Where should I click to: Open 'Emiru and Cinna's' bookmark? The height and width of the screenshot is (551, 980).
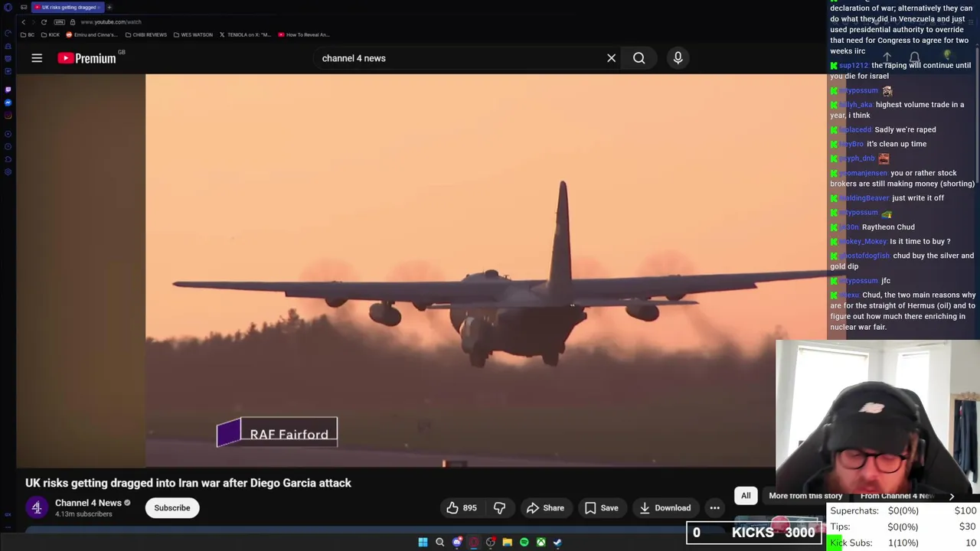pos(92,34)
